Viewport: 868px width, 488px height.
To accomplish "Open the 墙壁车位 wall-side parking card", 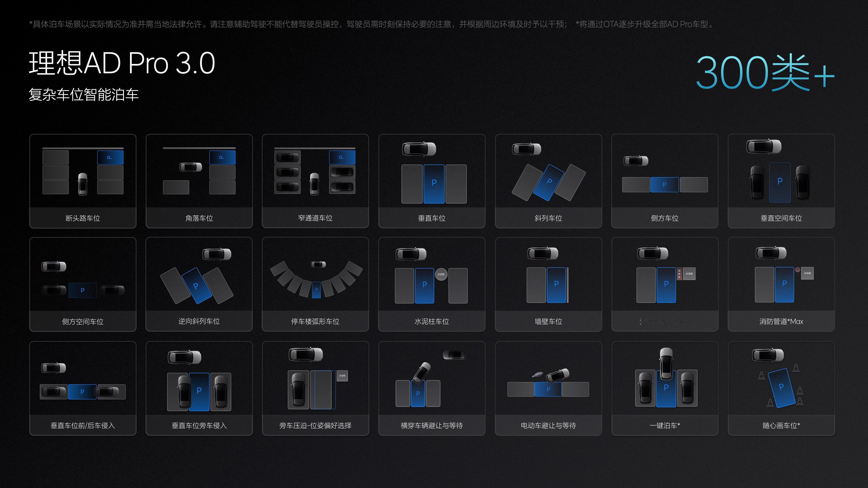I will pos(549,285).
